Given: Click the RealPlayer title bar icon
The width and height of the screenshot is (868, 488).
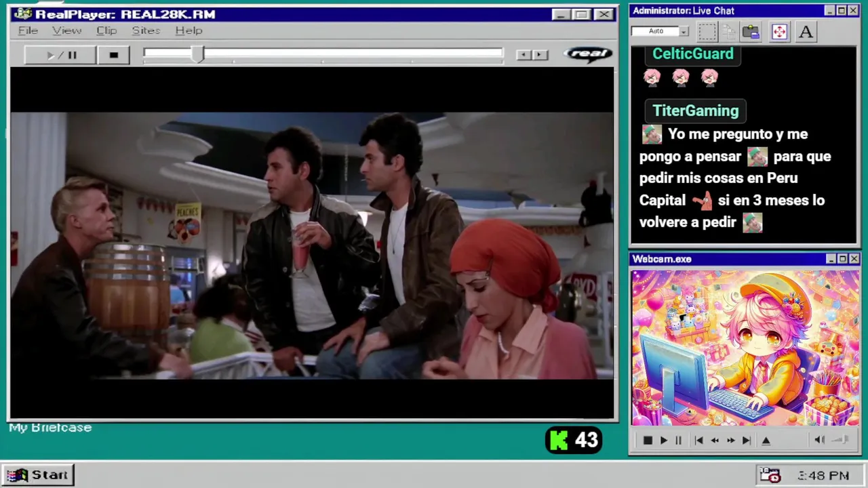Looking at the screenshot, I should click(x=22, y=14).
